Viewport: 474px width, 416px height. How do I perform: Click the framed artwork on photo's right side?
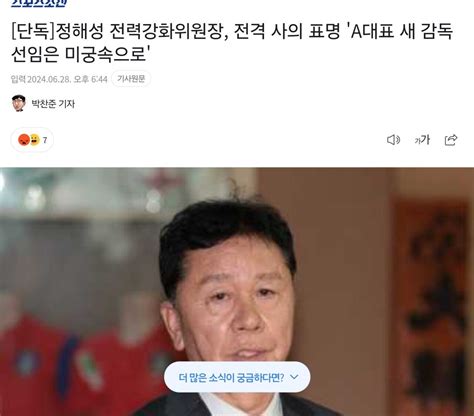(432, 305)
